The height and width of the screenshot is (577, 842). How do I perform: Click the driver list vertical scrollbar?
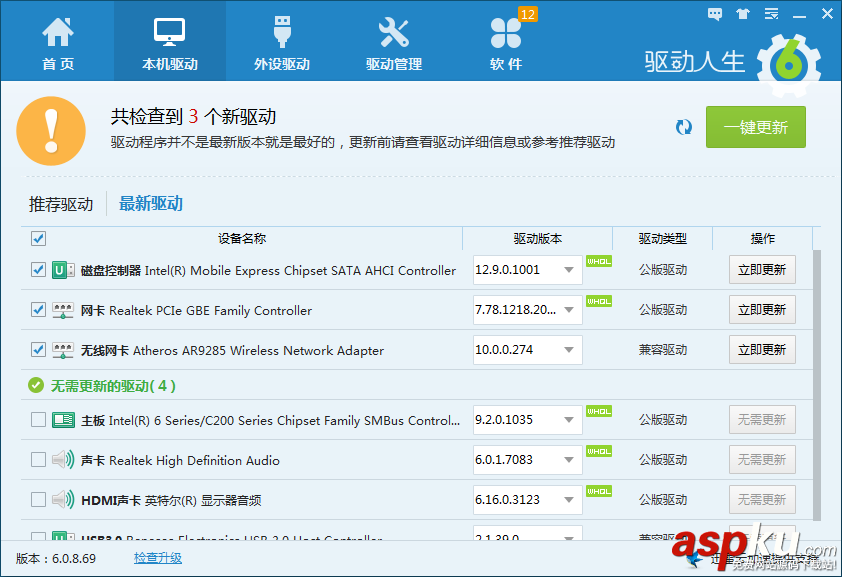(x=817, y=385)
